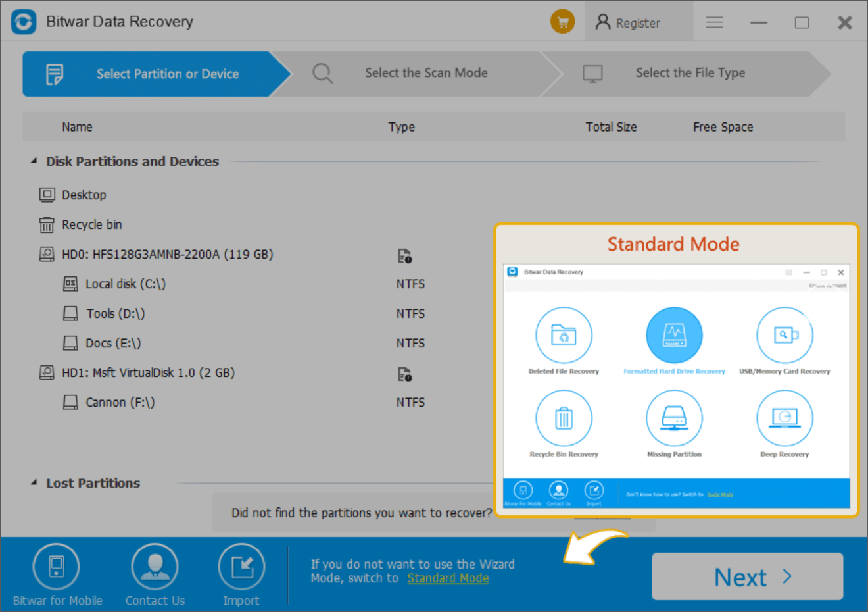Collapse the Lost Partitions section
Image resolution: width=868 pixels, height=612 pixels.
pyautogui.click(x=34, y=483)
